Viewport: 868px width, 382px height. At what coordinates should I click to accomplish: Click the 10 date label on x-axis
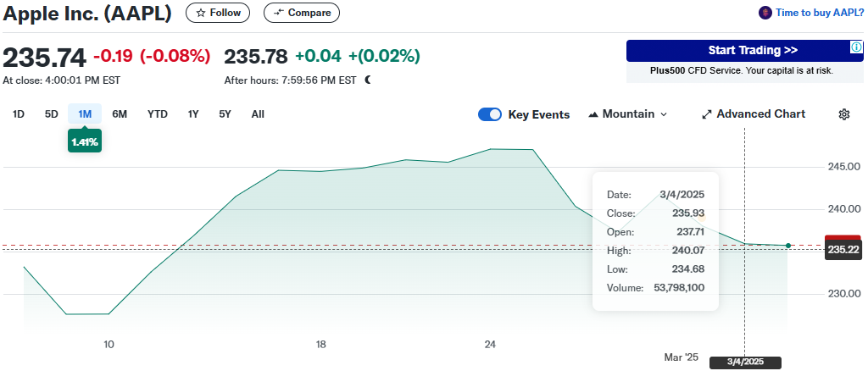pos(109,345)
